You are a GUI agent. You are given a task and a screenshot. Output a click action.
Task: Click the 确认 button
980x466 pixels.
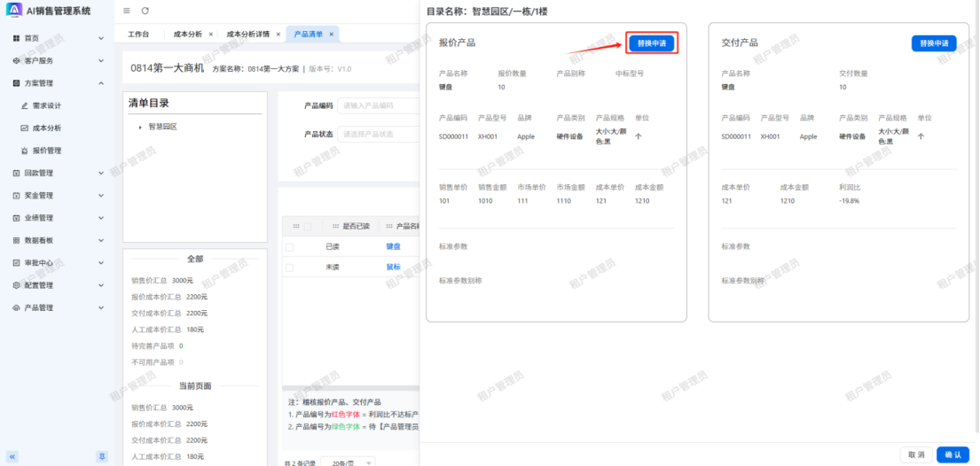pos(953,454)
